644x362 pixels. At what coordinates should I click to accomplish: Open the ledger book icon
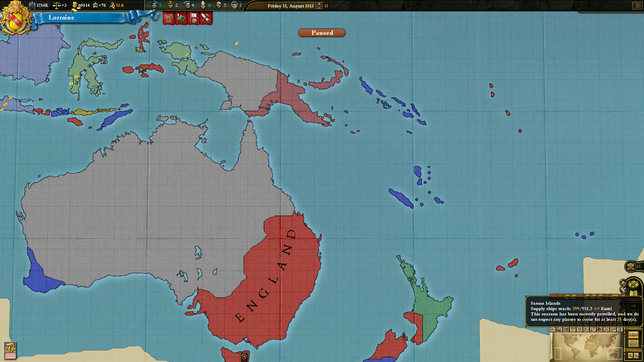633,293
